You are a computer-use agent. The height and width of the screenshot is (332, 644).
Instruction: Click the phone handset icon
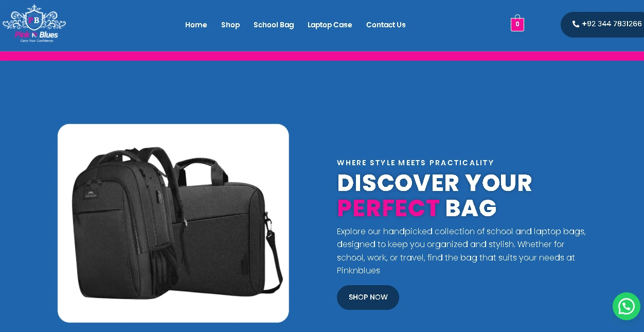tap(576, 24)
